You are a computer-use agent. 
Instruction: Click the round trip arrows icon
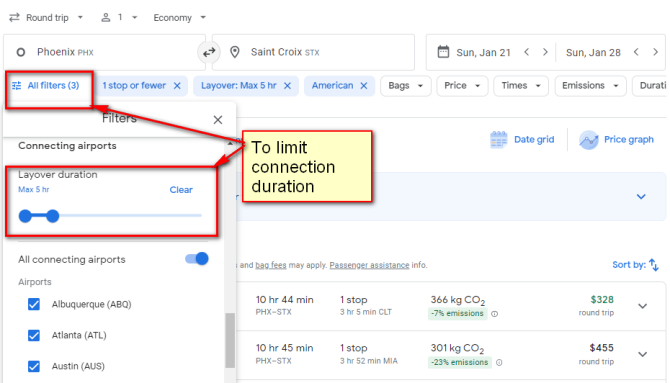point(15,18)
